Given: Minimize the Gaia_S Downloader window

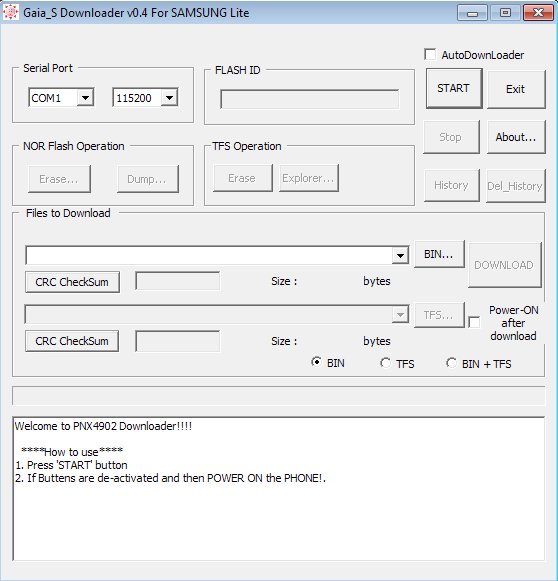Looking at the screenshot, I should 472,13.
